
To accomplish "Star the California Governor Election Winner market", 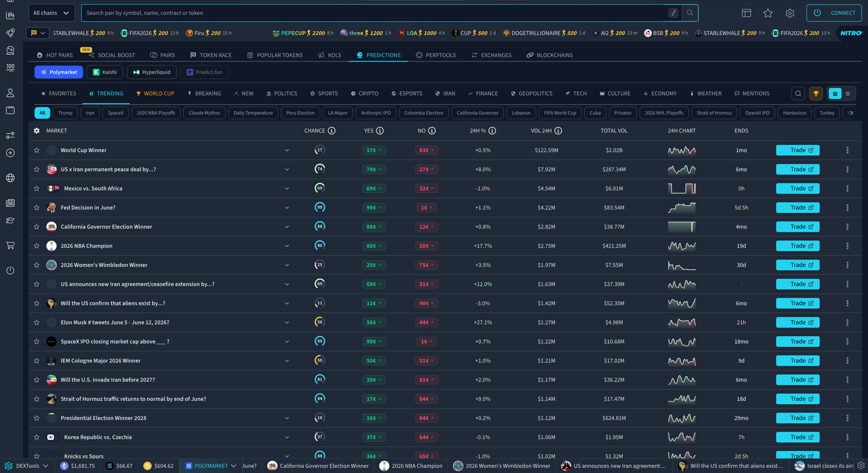I will [x=36, y=227].
